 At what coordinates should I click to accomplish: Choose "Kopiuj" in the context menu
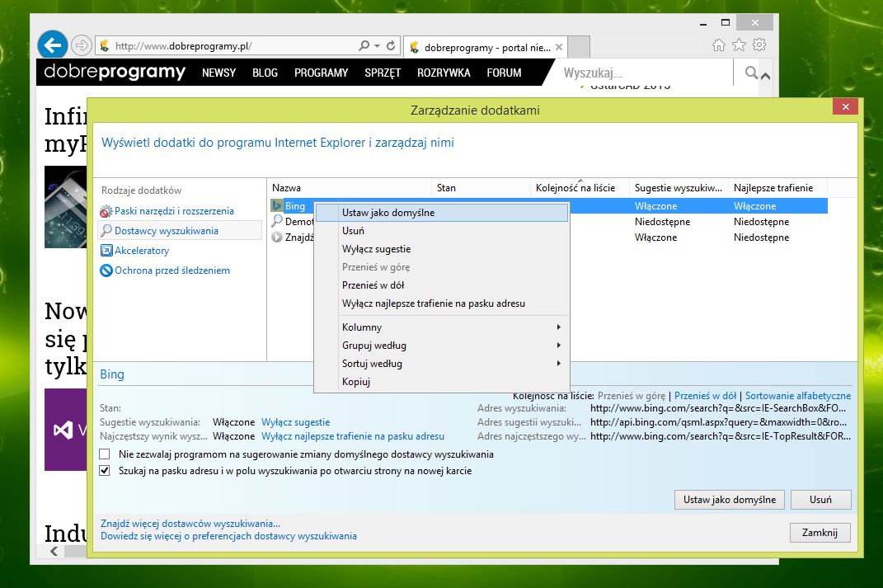pyautogui.click(x=442, y=381)
